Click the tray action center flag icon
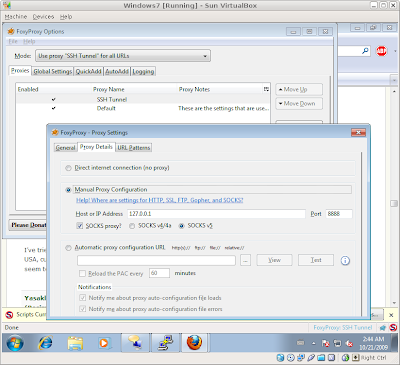 325,343
